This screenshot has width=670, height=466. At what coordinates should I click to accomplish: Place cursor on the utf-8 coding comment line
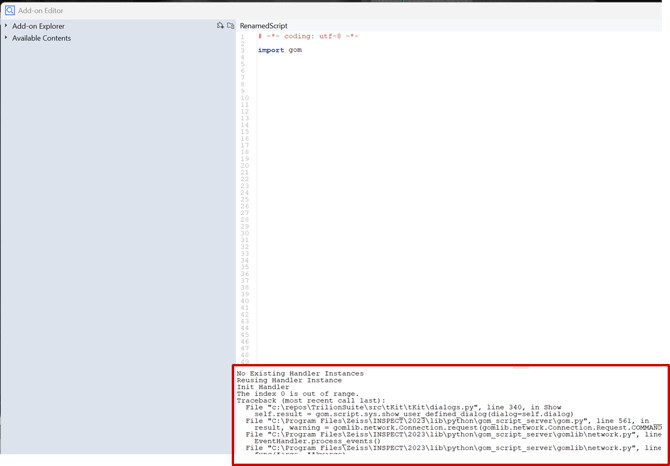[308, 36]
